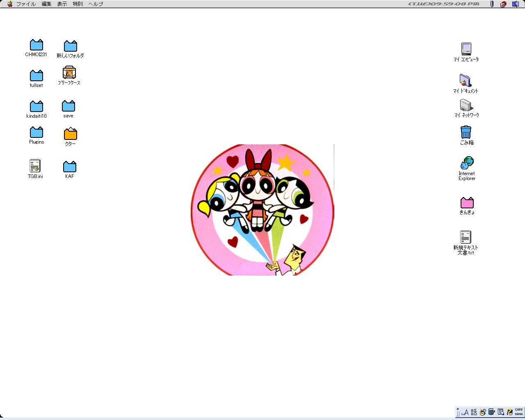Image resolution: width=525 pixels, height=420 pixels.
Task: Click the pencil icon in menu bar
Action: pyautogui.click(x=492, y=4)
